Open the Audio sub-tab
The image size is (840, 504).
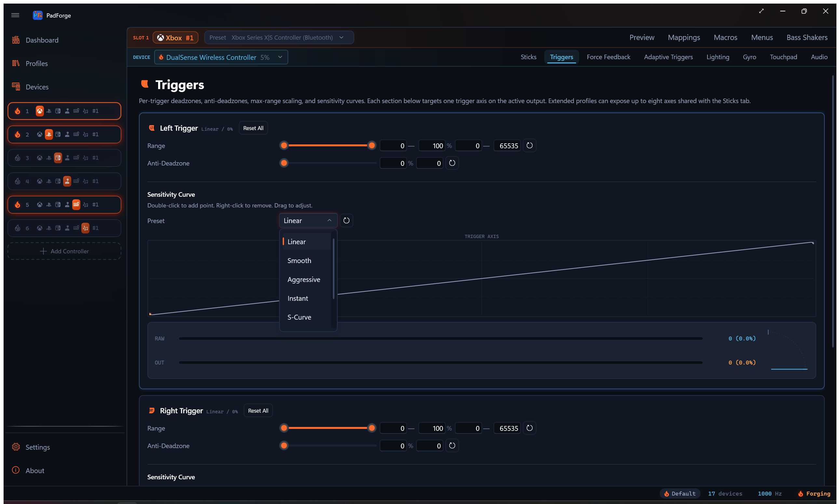point(819,57)
